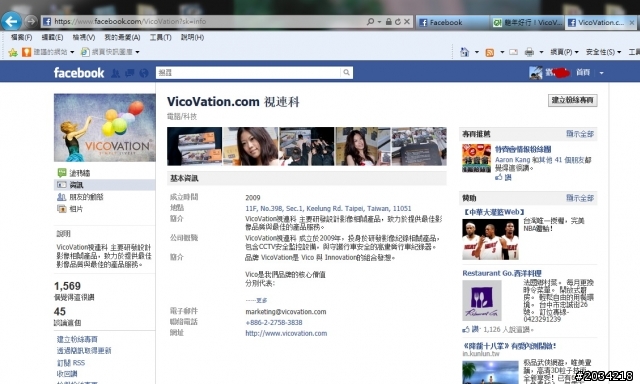Switch to the middle browser tab with green icon
Image resolution: width=640 pixels, height=384 pixels.
tap(527, 22)
